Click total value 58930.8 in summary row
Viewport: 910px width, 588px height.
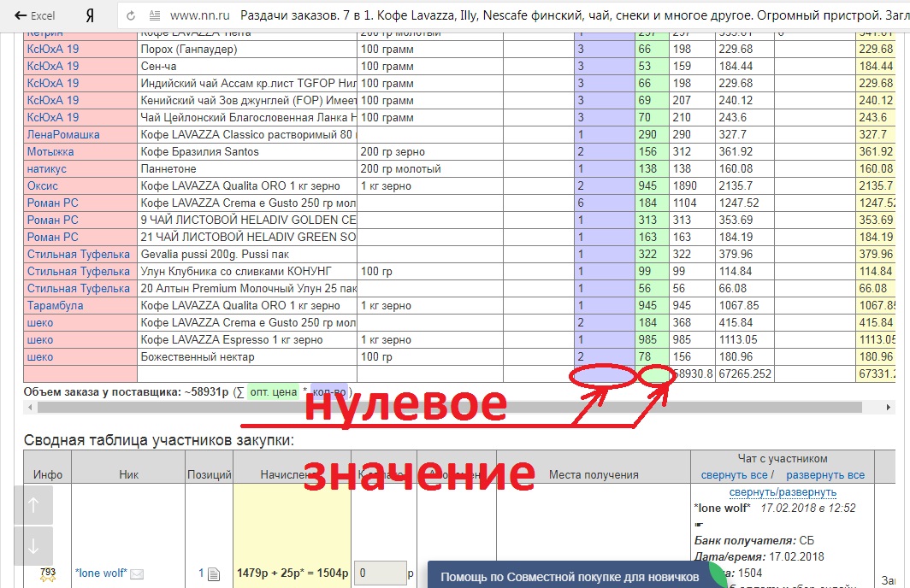coord(694,374)
